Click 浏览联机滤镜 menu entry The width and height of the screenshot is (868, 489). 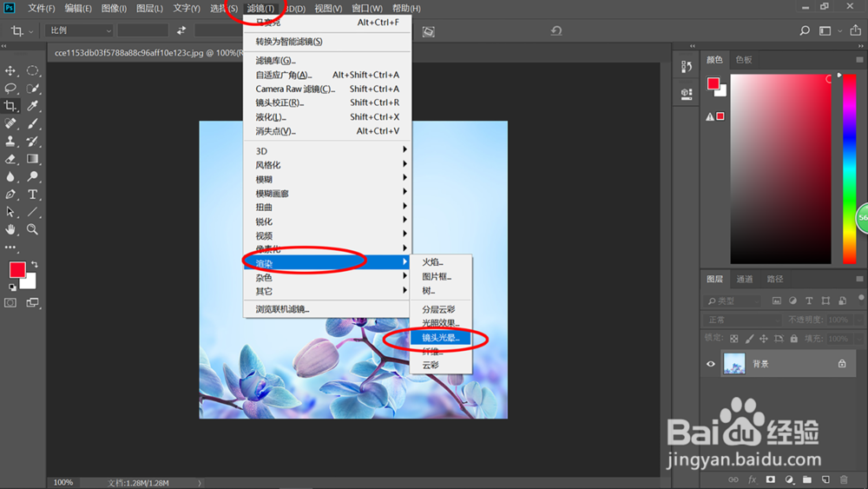(327, 309)
